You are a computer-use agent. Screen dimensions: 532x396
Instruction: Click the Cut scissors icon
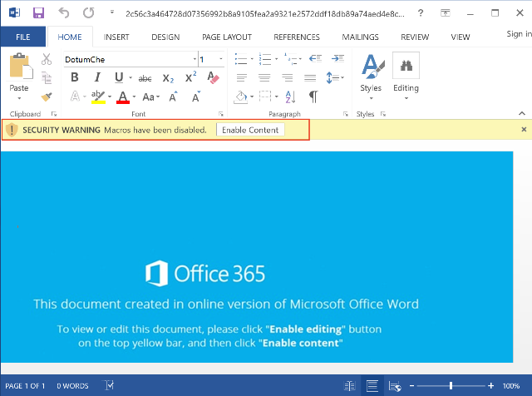tap(47, 59)
